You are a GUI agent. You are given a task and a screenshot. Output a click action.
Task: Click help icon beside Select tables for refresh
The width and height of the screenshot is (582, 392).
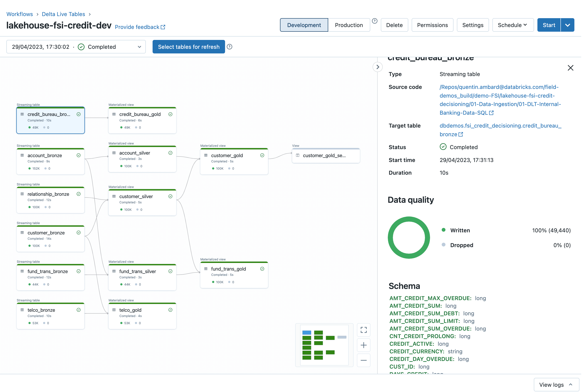(x=229, y=47)
